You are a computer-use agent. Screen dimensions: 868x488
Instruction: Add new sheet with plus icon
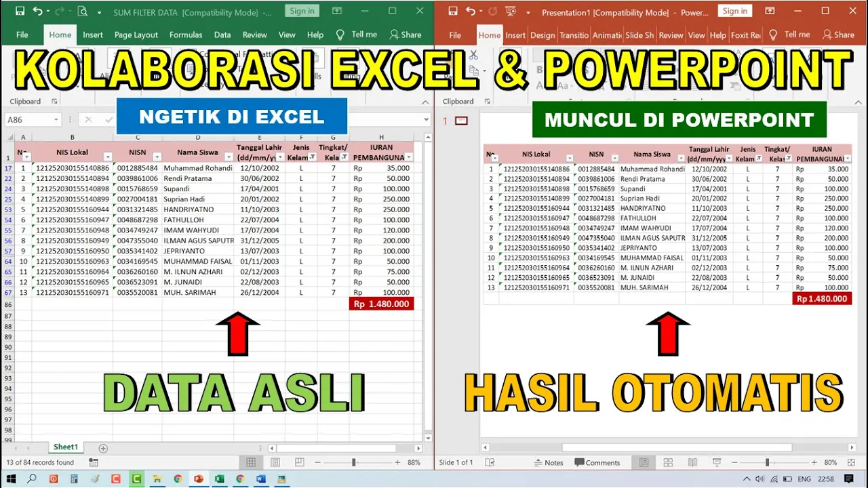point(103,448)
